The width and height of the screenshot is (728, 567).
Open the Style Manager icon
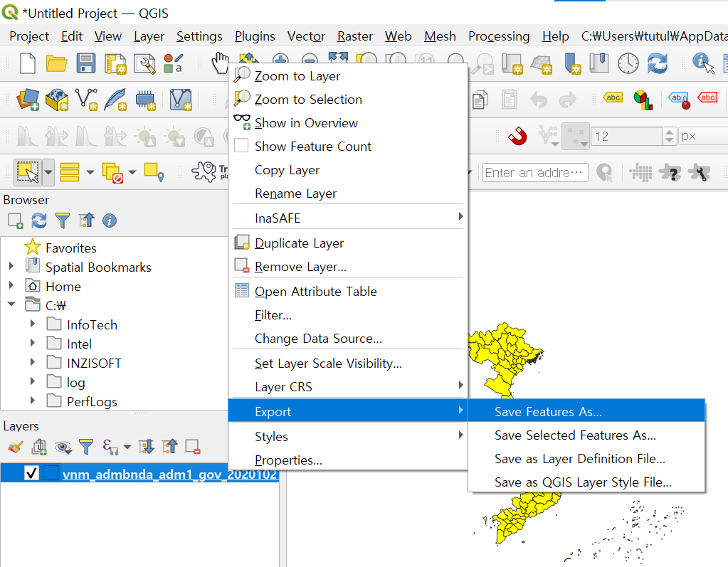(174, 63)
